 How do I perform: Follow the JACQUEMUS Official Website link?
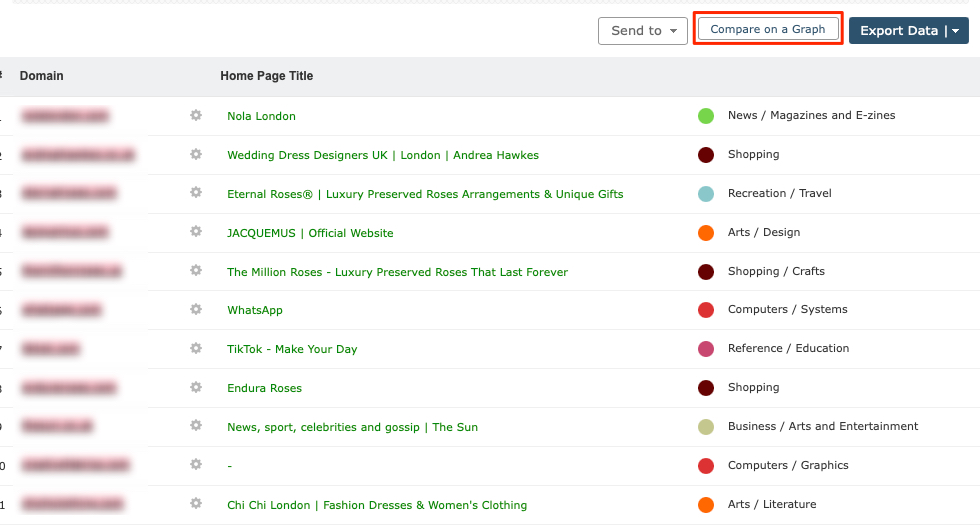click(310, 233)
